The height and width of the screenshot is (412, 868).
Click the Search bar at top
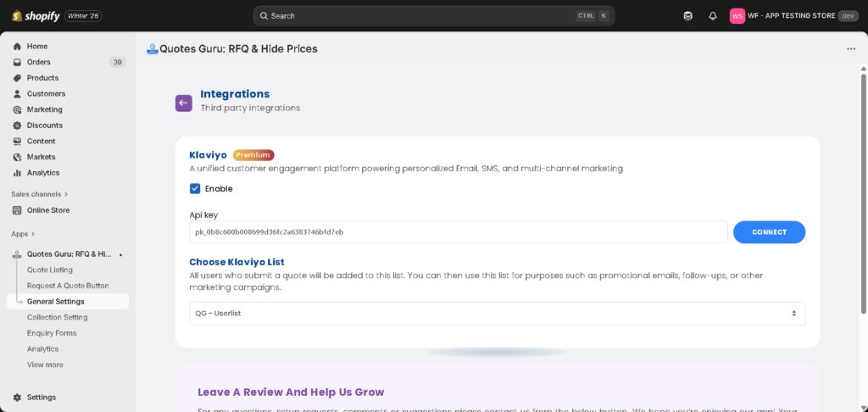[x=433, y=16]
